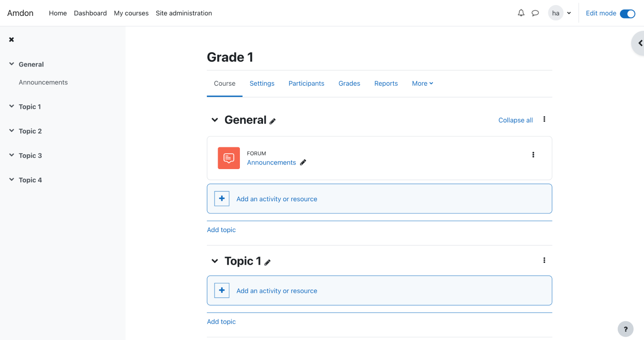Click plus icon in General add activity

click(x=222, y=199)
